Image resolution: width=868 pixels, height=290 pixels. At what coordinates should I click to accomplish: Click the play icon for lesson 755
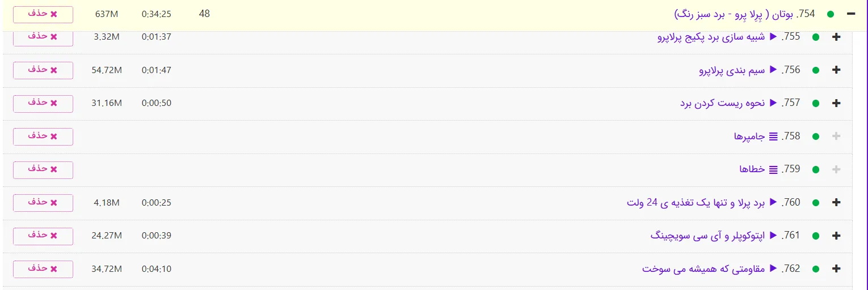pyautogui.click(x=773, y=37)
